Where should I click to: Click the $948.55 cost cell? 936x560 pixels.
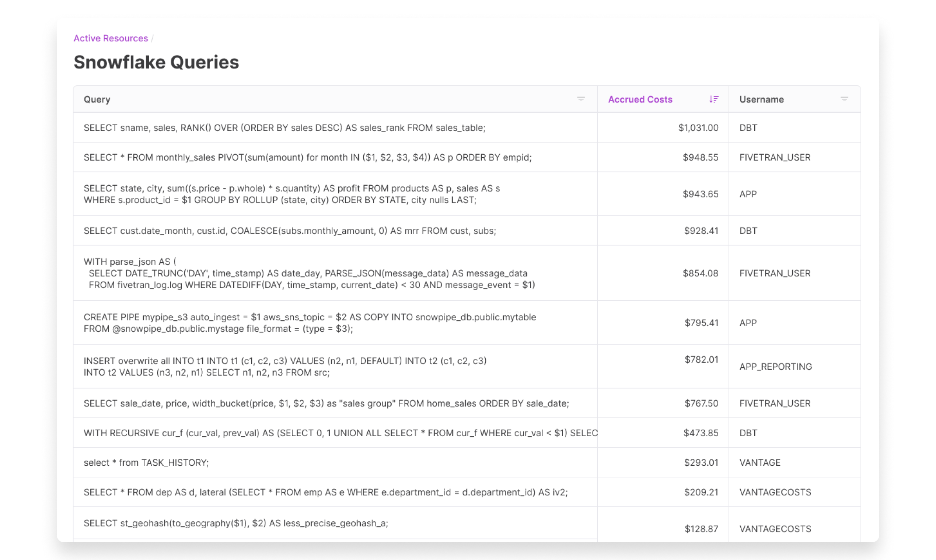coord(701,157)
